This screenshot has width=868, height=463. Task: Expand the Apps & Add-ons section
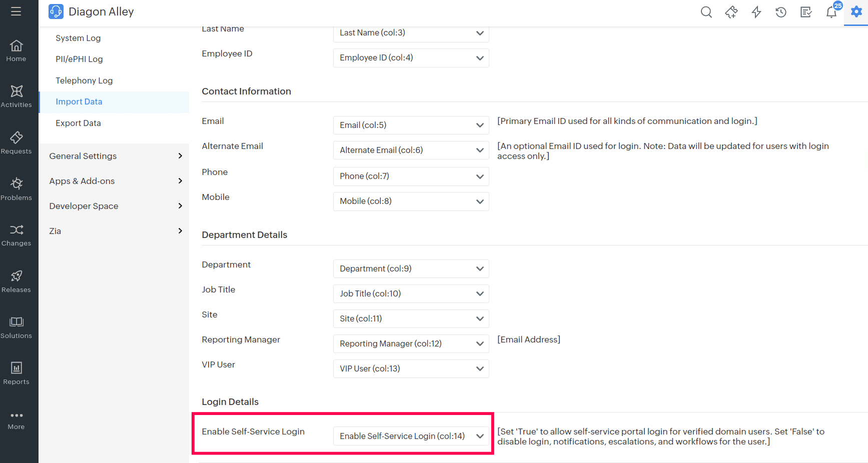(82, 180)
